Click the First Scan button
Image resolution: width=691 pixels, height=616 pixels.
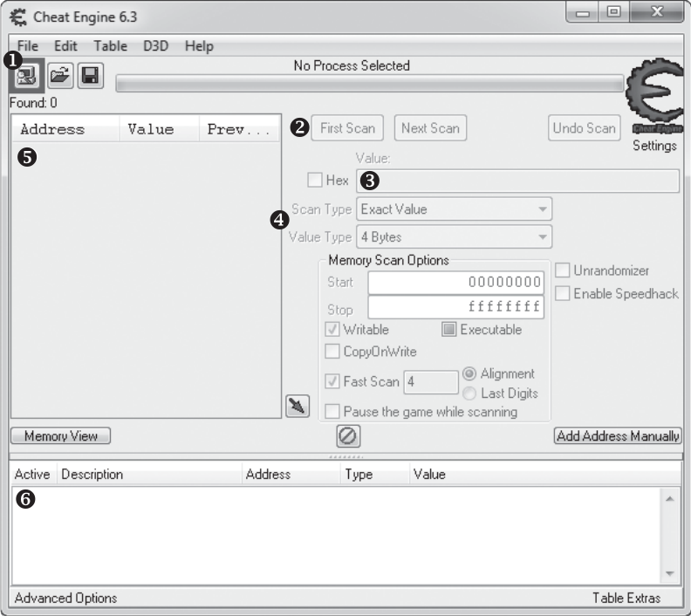click(x=347, y=128)
